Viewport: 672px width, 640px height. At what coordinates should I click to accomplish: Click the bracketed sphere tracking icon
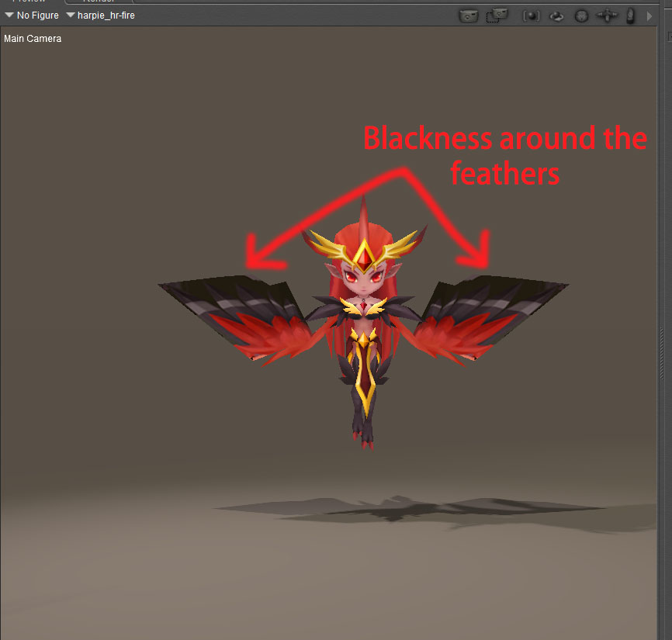[531, 16]
